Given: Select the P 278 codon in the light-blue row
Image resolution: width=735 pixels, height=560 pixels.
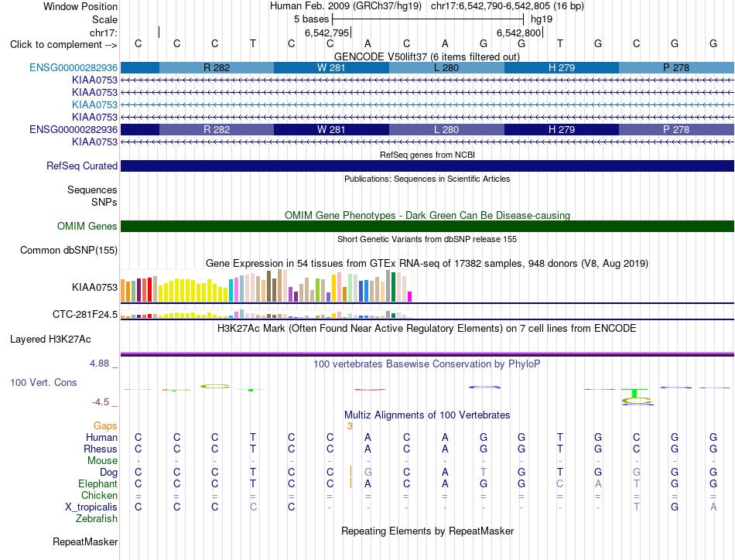Looking at the screenshot, I should tap(676, 67).
